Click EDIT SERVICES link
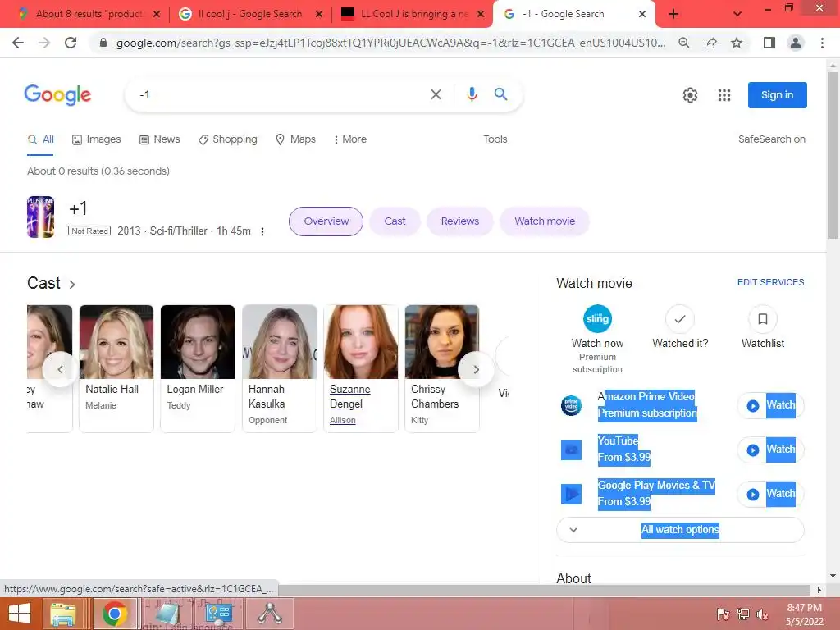The width and height of the screenshot is (840, 630). pyautogui.click(x=770, y=282)
